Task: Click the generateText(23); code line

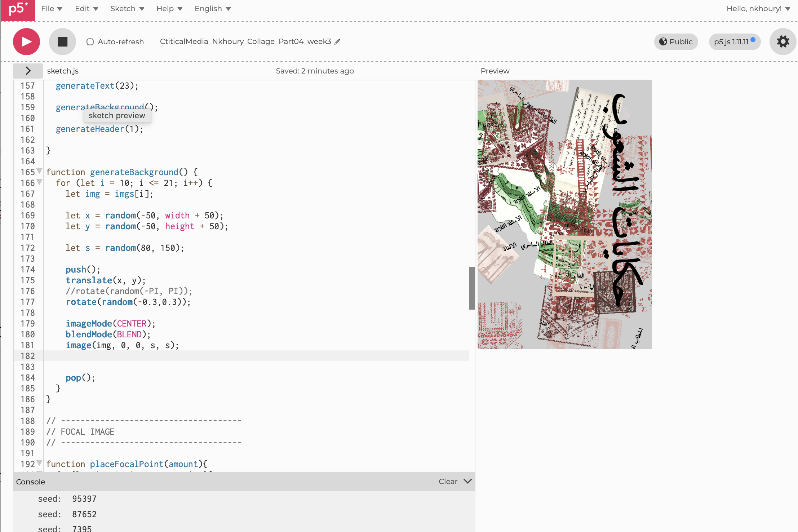Action: coord(97,86)
